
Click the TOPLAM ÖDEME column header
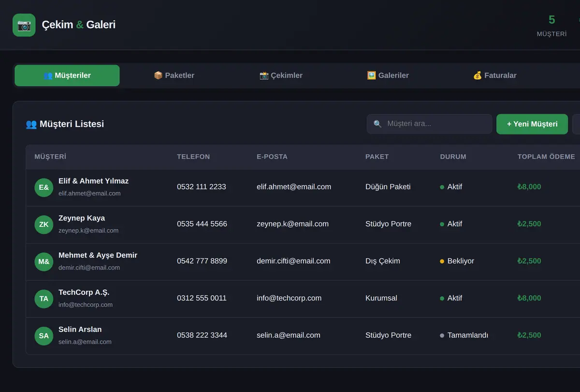546,157
